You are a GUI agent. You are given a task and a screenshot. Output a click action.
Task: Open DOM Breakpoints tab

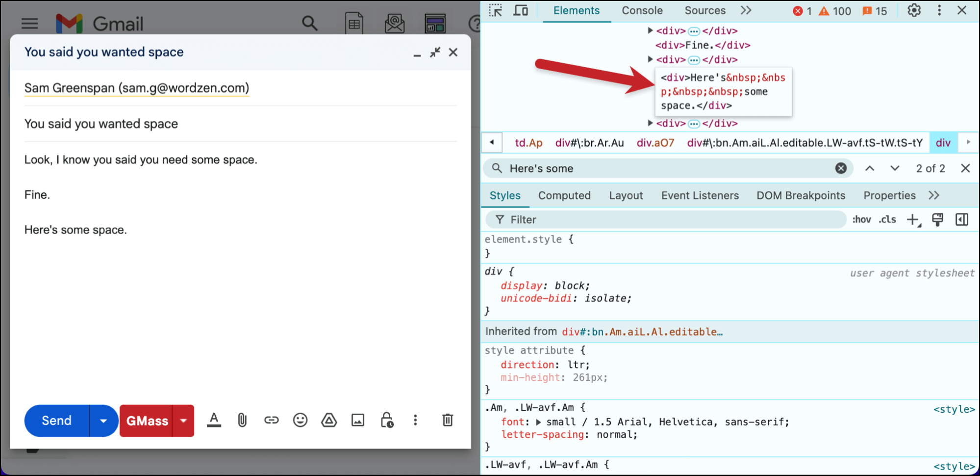coord(801,195)
